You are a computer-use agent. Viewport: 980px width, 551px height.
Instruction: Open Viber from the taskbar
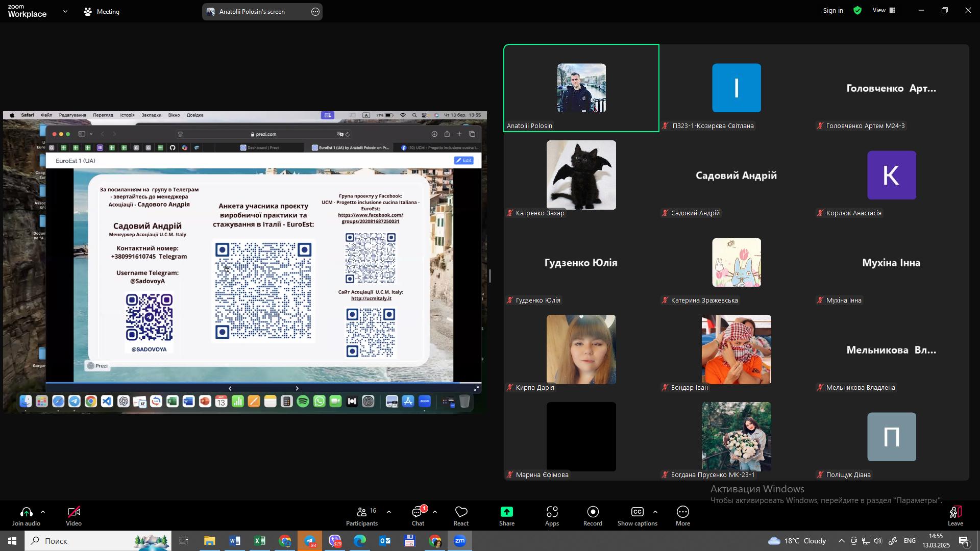click(x=335, y=541)
